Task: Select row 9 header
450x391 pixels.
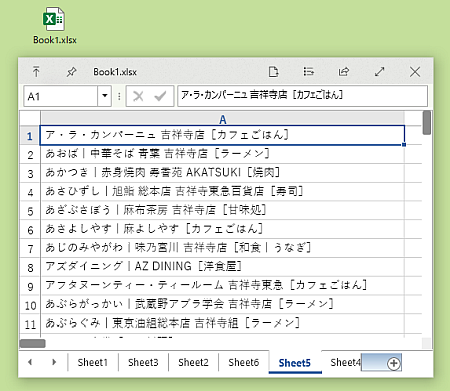Action: click(x=30, y=286)
